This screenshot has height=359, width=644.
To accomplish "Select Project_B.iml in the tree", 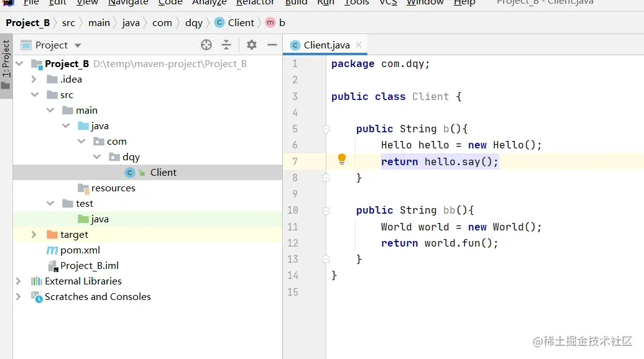I will coord(147,265).
